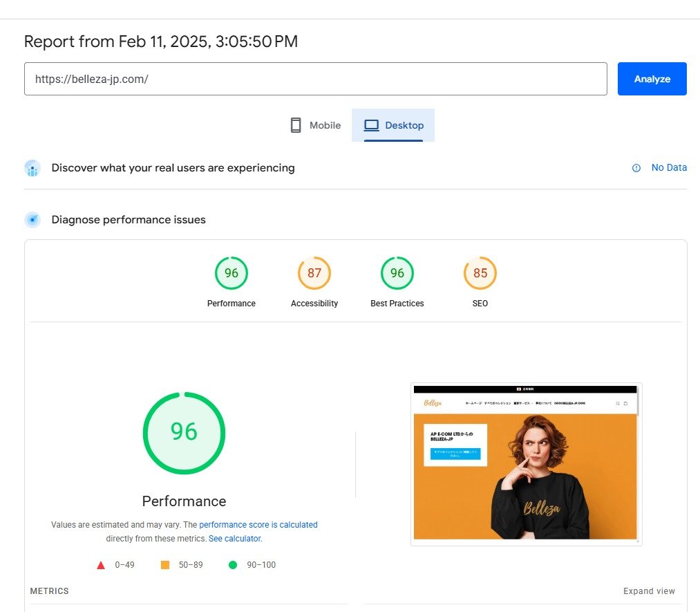Screen dimensions: 700x612
Task: Click the "No Data" link
Action: 668,167
